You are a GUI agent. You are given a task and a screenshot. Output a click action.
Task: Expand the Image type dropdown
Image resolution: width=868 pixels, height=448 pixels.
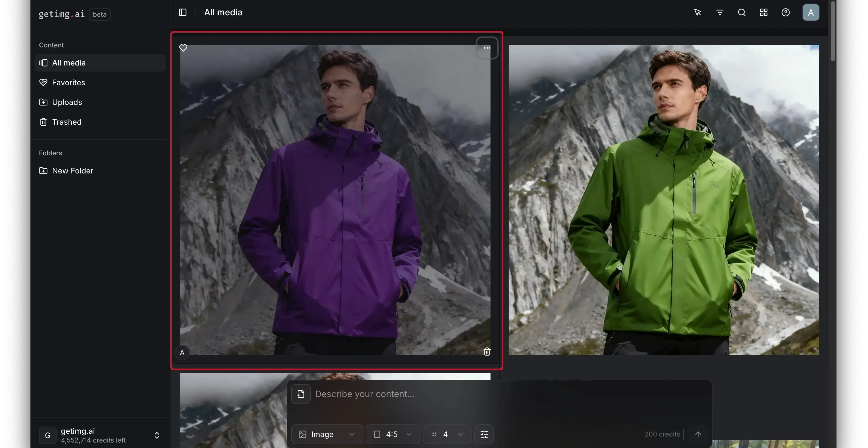326,434
